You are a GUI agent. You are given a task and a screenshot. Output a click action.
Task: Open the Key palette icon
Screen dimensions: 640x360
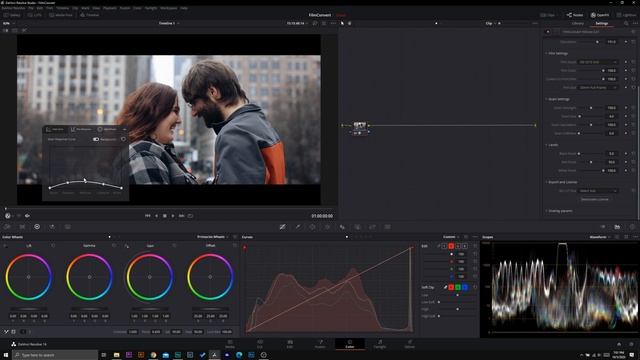tap(357, 227)
